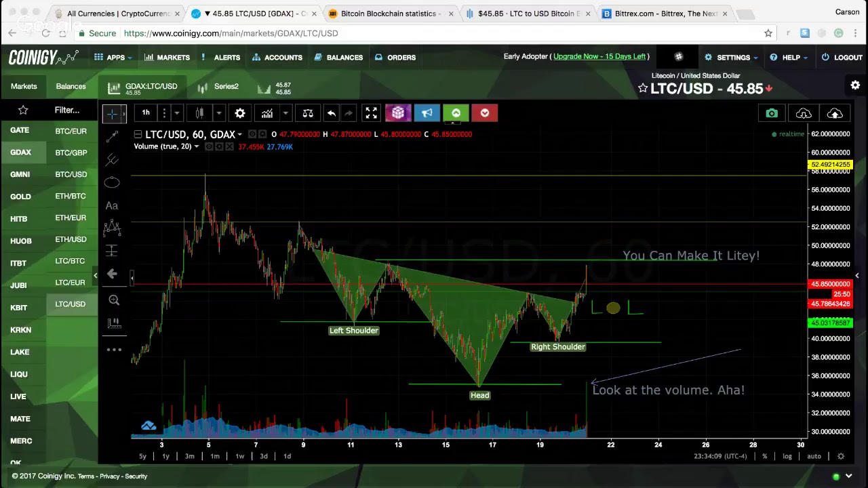Expand the Volume (true, 20) dropdown
The image size is (868, 488).
[x=197, y=147]
